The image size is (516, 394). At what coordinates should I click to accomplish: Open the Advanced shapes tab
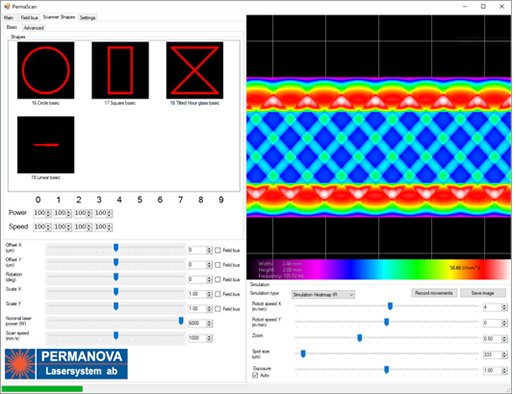point(34,28)
